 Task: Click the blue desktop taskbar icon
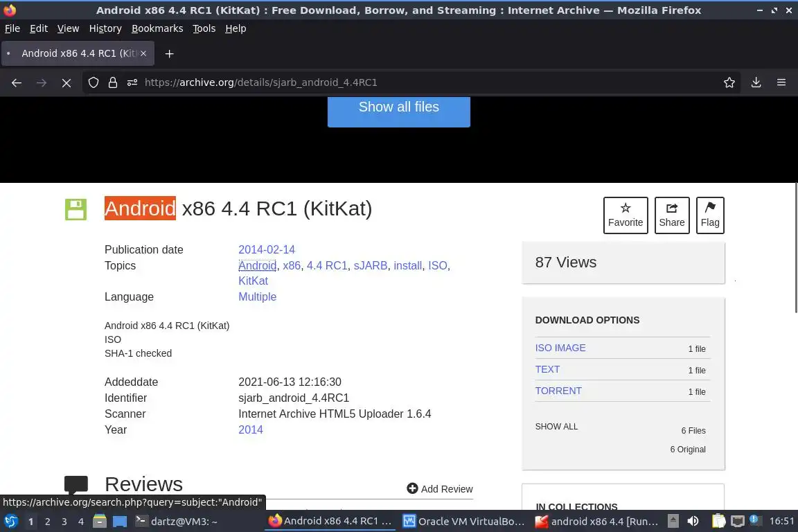[120, 522]
